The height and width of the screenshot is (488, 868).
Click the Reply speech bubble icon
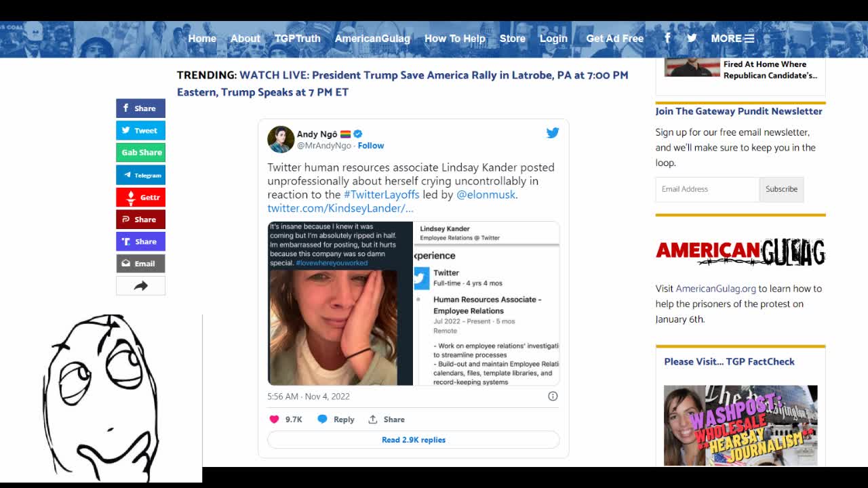[x=322, y=420]
